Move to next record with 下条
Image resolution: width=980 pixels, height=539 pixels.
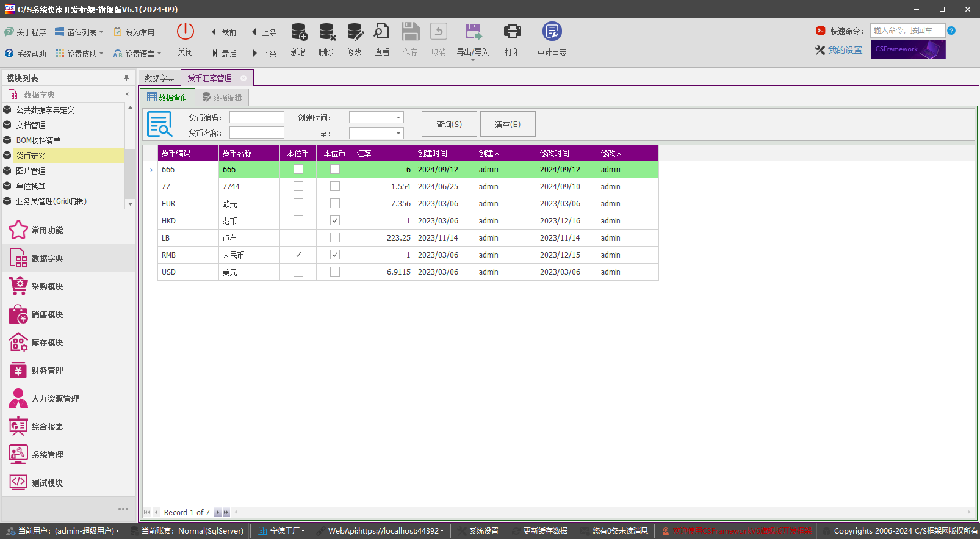[x=264, y=54]
